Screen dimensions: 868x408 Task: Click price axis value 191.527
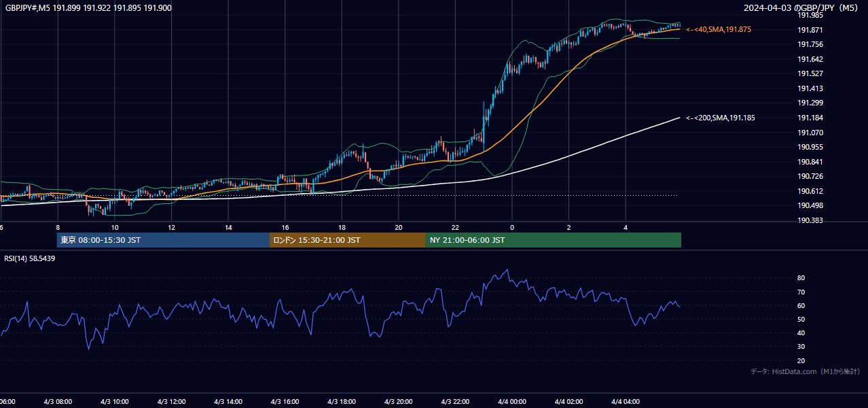click(810, 73)
